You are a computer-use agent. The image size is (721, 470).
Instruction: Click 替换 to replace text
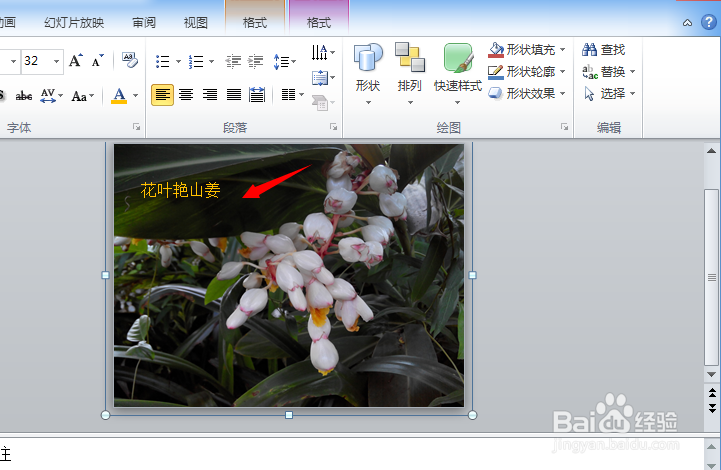603,72
